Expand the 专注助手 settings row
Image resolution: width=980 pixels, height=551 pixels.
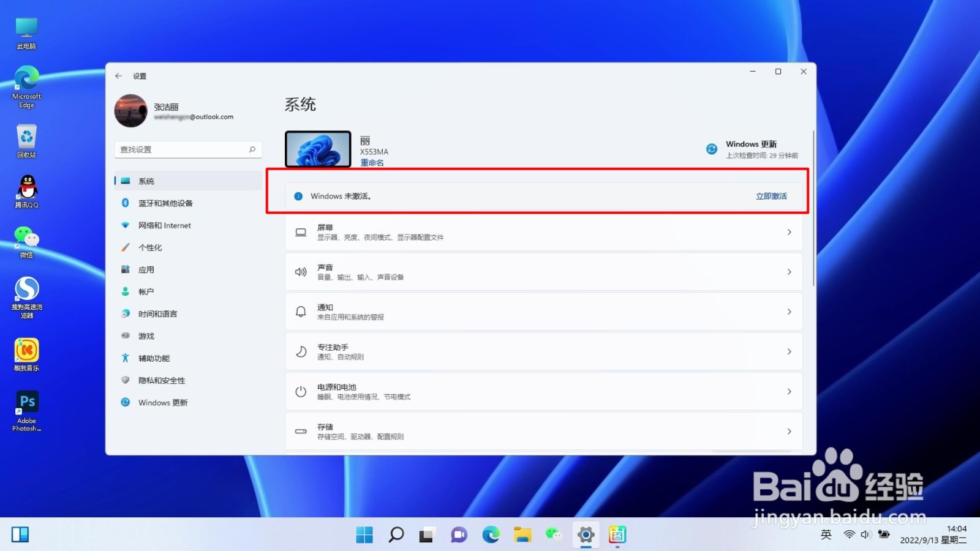[x=543, y=351]
